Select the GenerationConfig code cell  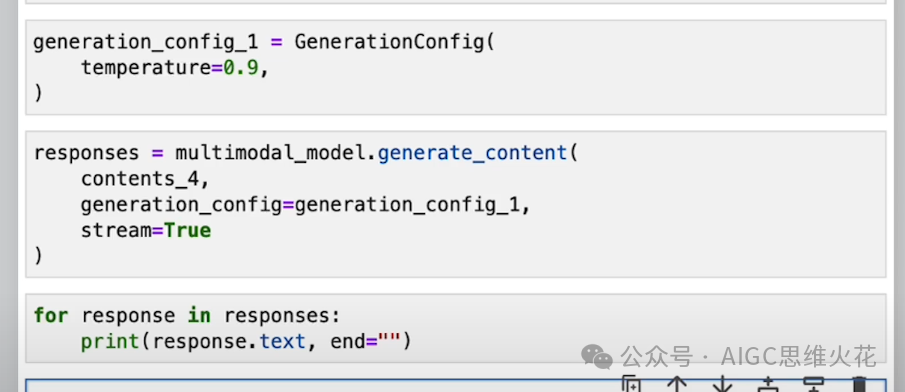(x=455, y=68)
